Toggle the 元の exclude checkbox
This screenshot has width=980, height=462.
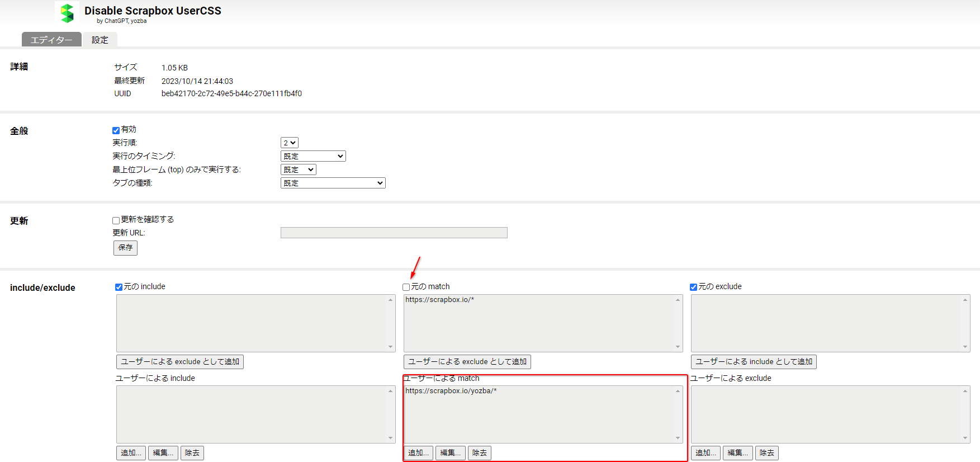tap(693, 287)
